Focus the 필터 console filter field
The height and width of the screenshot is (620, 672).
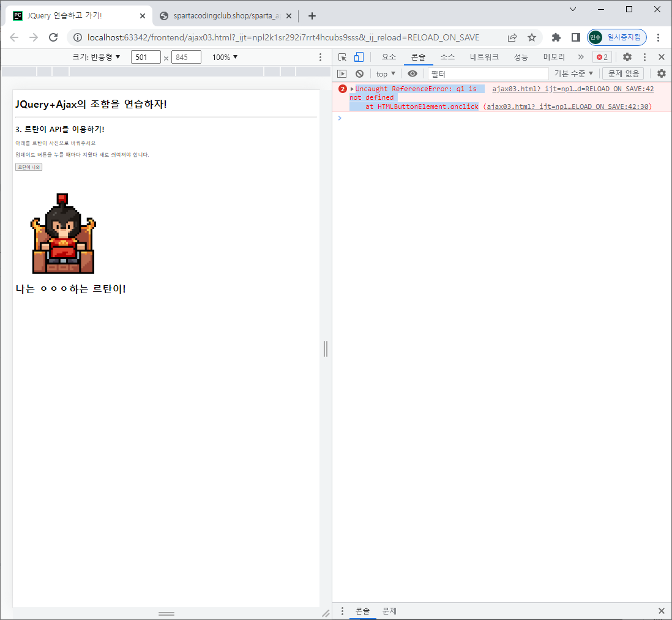coord(488,73)
